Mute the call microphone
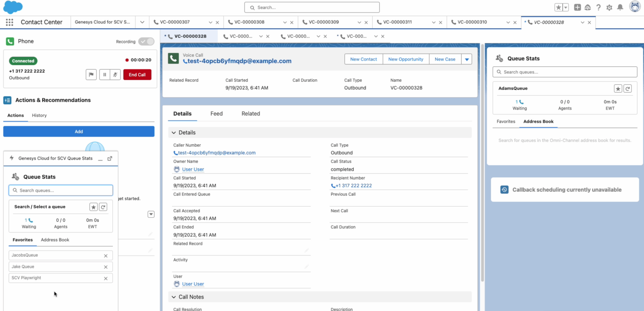The height and width of the screenshot is (311, 644). (x=115, y=74)
